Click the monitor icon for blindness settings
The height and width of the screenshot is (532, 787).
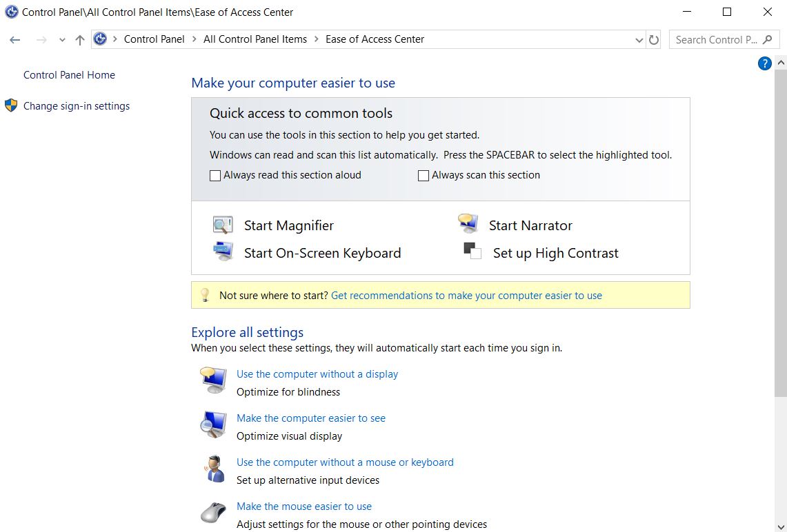click(214, 380)
